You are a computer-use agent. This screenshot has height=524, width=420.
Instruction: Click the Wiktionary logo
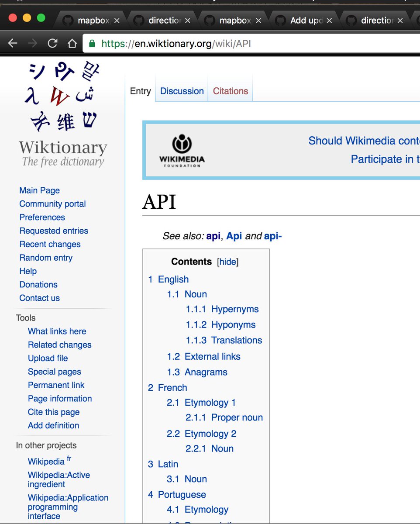(x=63, y=115)
